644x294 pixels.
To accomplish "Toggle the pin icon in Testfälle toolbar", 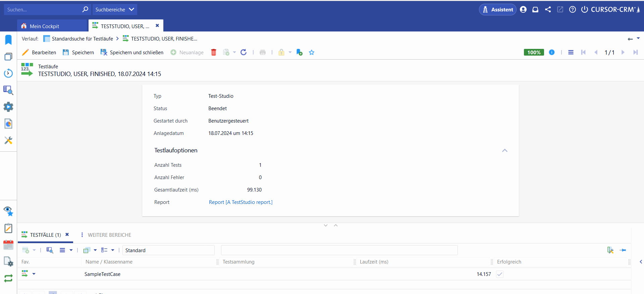I will coord(623,250).
